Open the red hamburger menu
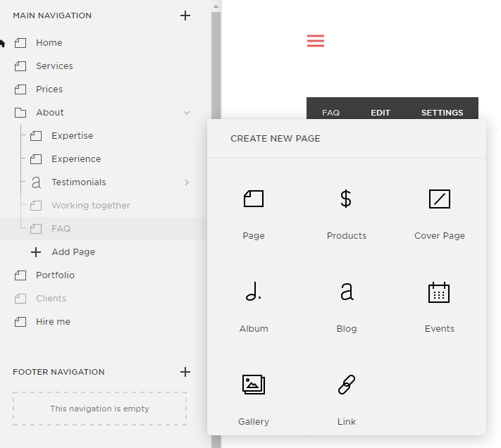The width and height of the screenshot is (501, 448). (316, 42)
